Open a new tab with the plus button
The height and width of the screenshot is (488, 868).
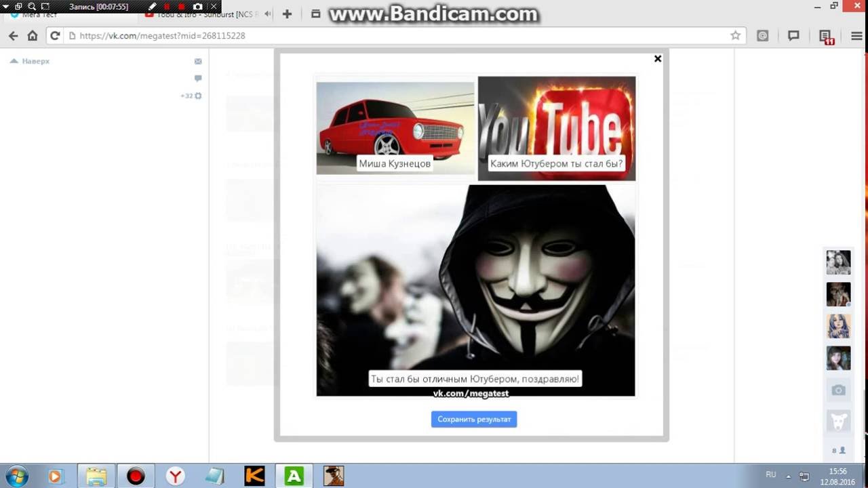288,14
